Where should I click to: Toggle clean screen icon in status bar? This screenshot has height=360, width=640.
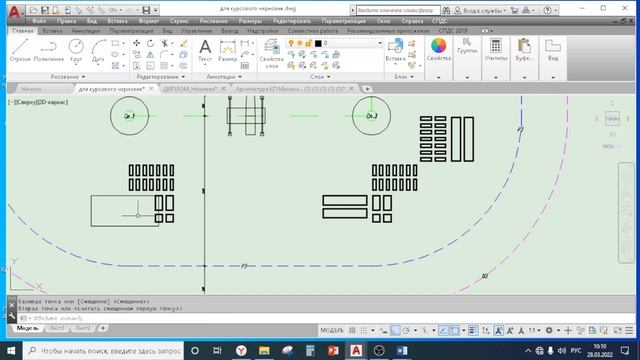pos(618,330)
